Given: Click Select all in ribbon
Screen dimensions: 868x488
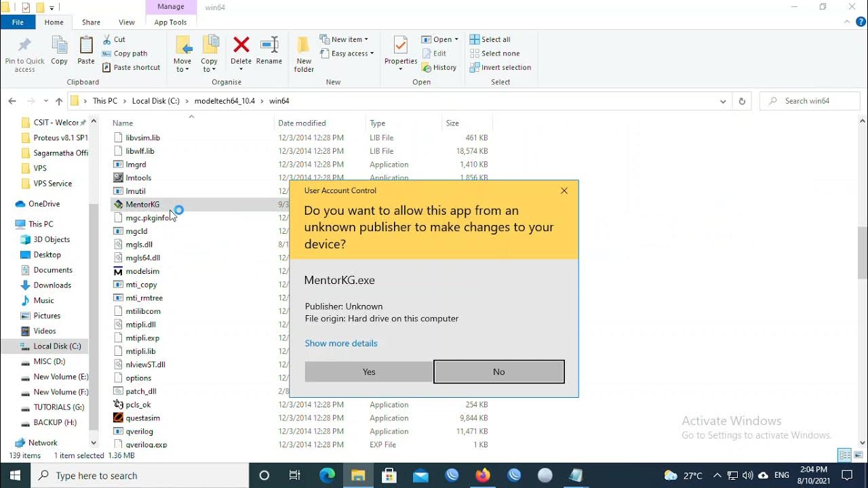Looking at the screenshot, I should pos(490,39).
